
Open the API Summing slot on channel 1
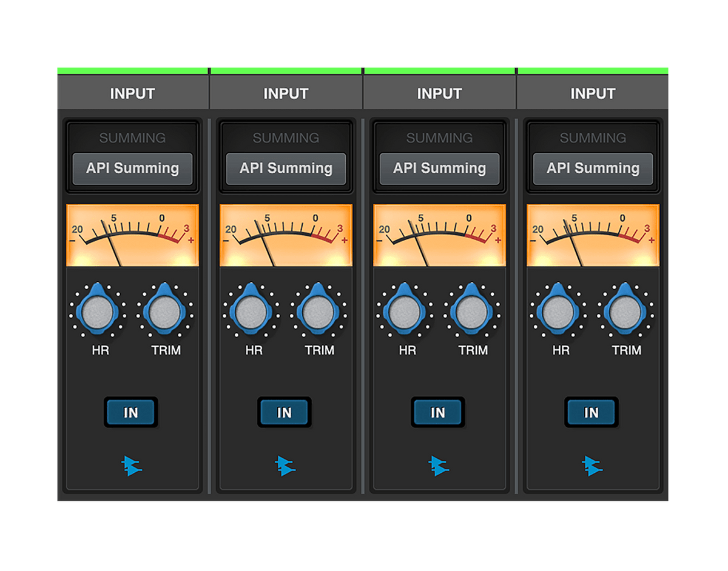coord(132,169)
